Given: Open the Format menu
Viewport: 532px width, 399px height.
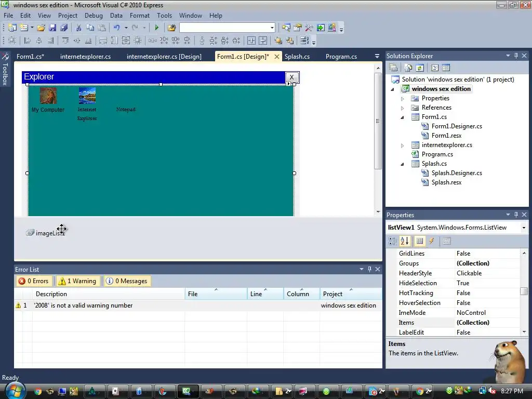Looking at the screenshot, I should (x=139, y=16).
